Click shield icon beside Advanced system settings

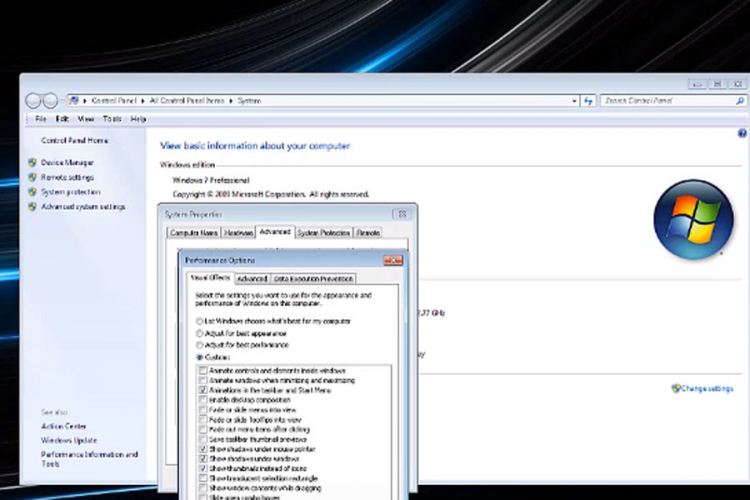[x=33, y=207]
